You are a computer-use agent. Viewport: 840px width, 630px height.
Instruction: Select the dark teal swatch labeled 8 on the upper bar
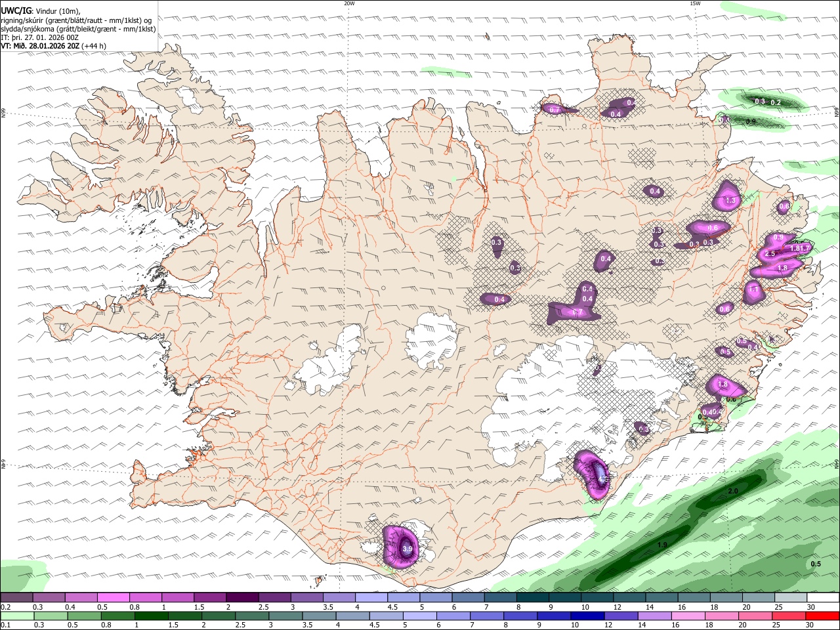[x=533, y=598]
